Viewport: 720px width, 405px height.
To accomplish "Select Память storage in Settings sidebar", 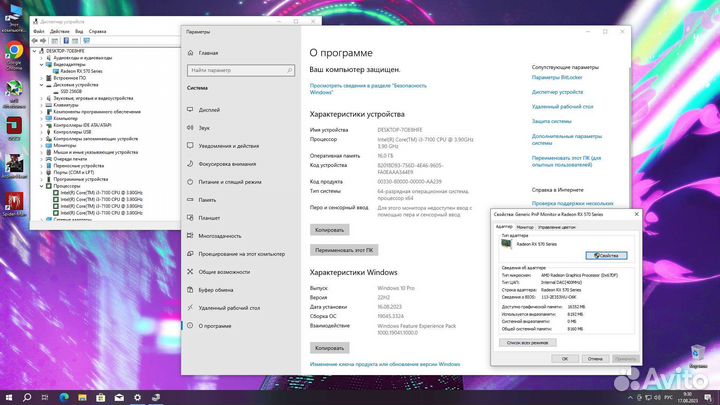I will coord(207,200).
